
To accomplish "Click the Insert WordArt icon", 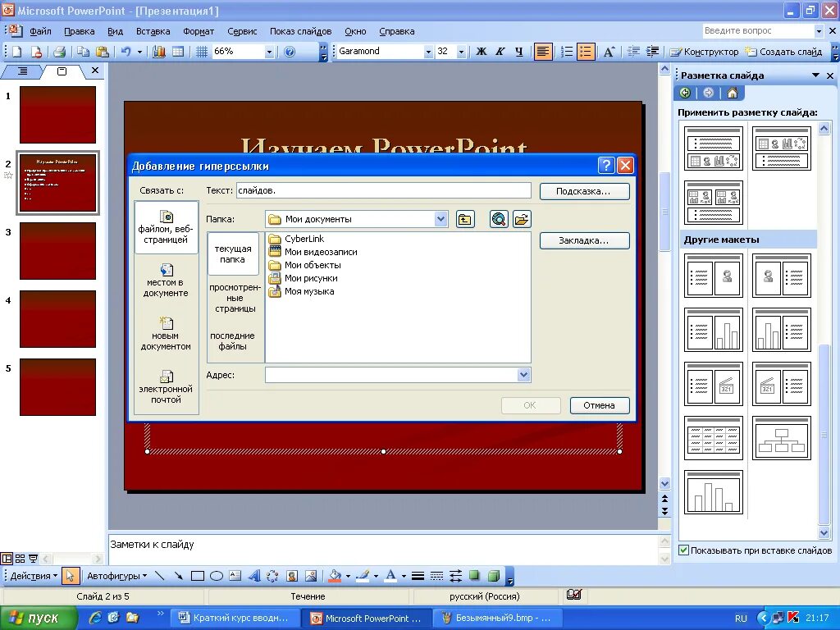I will point(254,576).
